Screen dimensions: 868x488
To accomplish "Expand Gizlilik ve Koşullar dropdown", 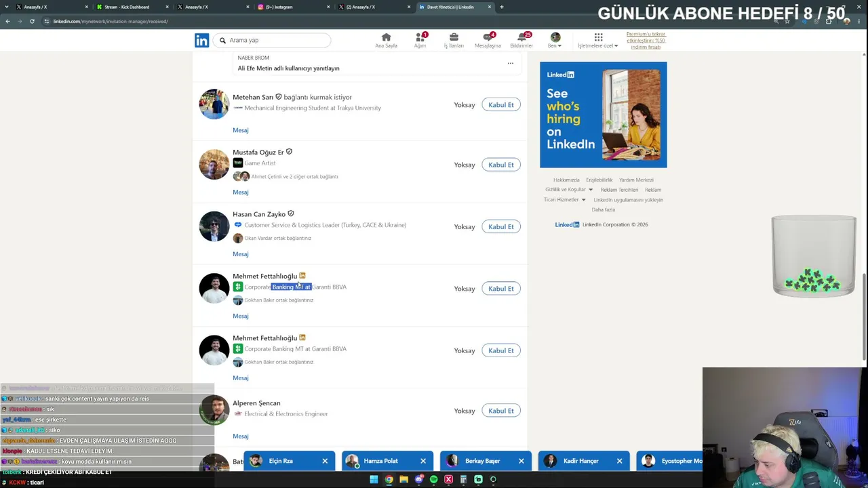I will pyautogui.click(x=569, y=190).
